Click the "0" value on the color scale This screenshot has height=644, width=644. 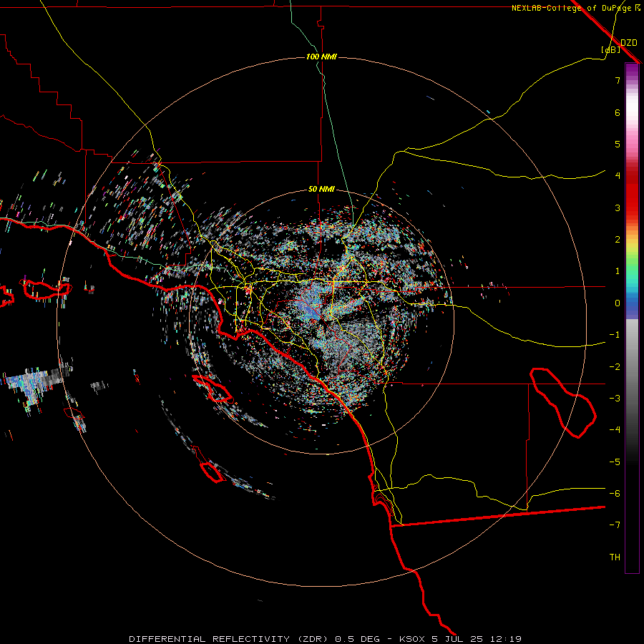tap(618, 303)
